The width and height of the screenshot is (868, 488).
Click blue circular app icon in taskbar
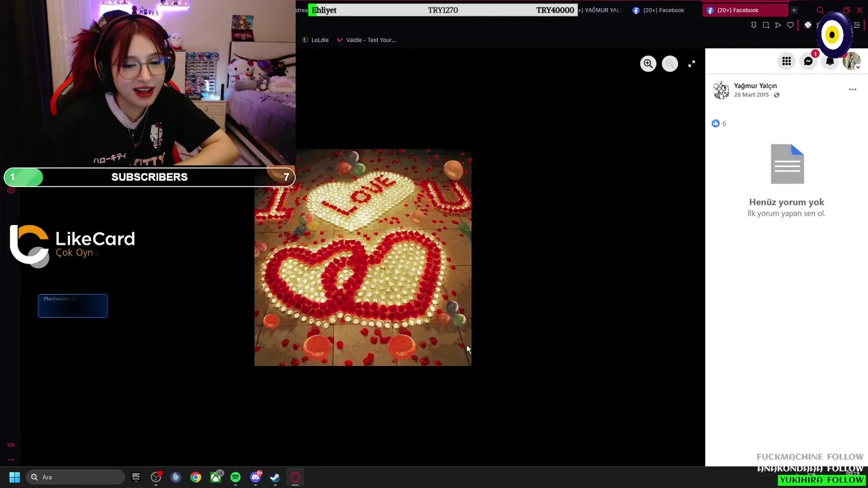click(x=176, y=477)
